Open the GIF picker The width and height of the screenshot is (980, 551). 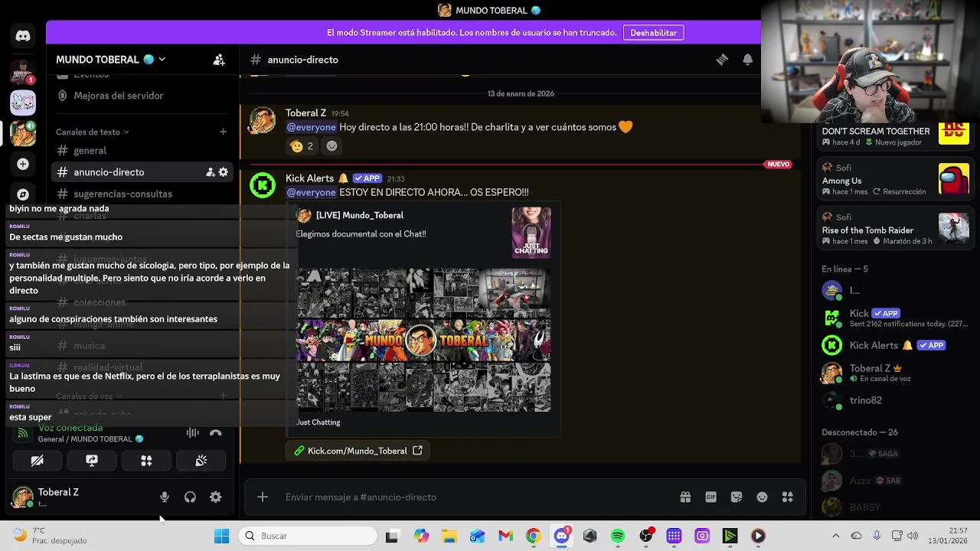(711, 497)
